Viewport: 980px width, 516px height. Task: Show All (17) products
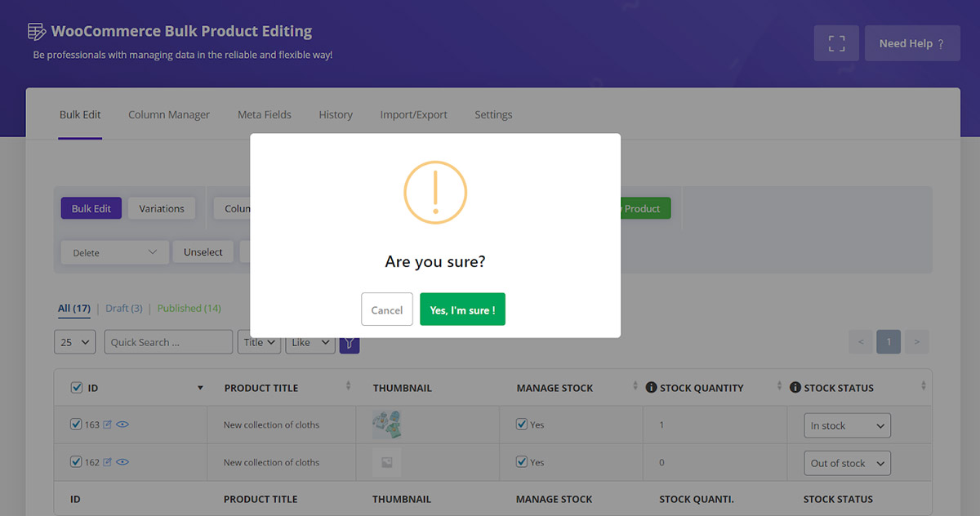74,309
